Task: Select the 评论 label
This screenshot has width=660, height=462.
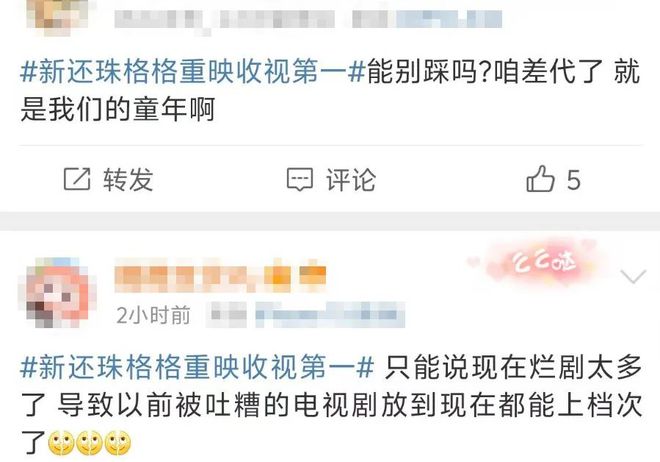Action: tap(351, 180)
